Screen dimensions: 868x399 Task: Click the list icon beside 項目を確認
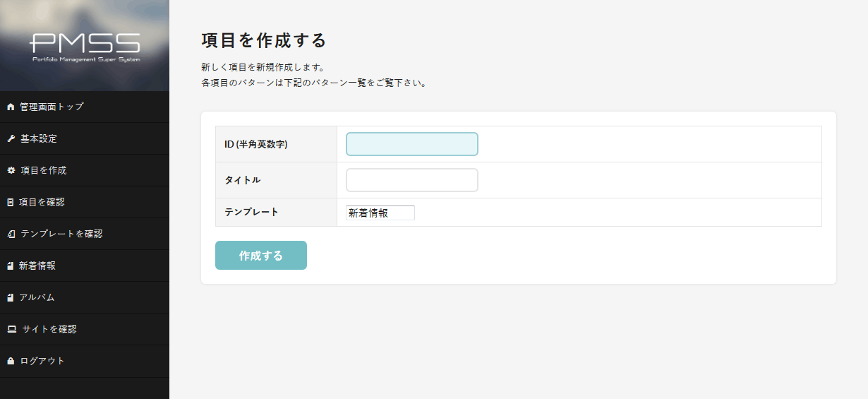click(x=10, y=202)
